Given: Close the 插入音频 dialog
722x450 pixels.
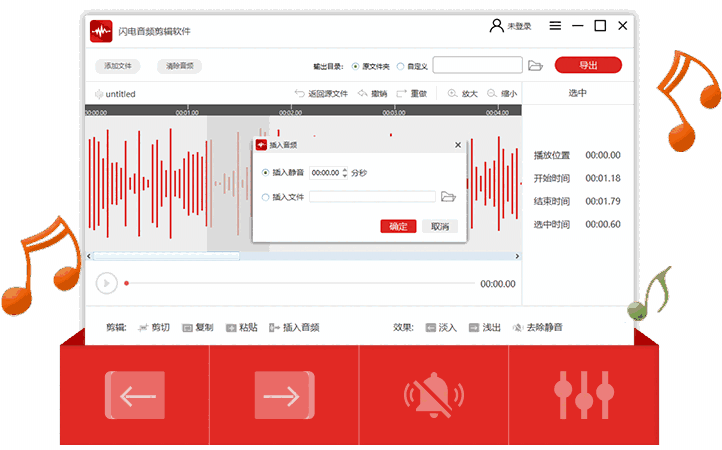Looking at the screenshot, I should [x=458, y=145].
